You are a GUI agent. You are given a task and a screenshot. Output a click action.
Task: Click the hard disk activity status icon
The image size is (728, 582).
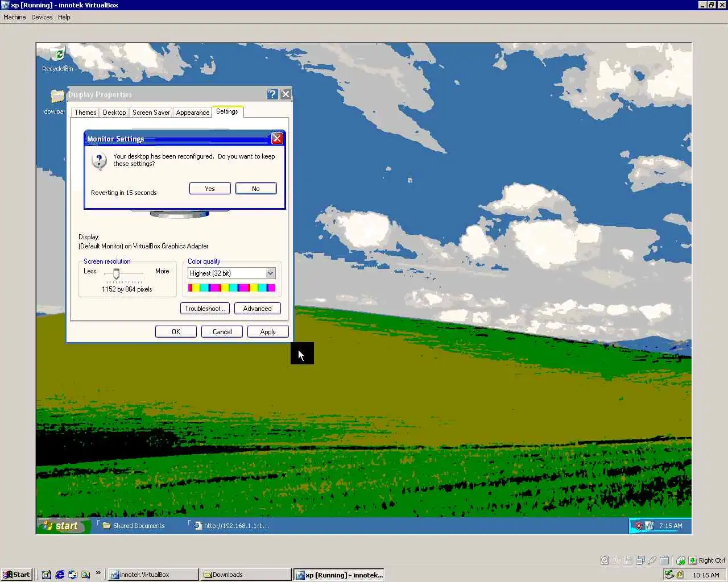coord(605,560)
